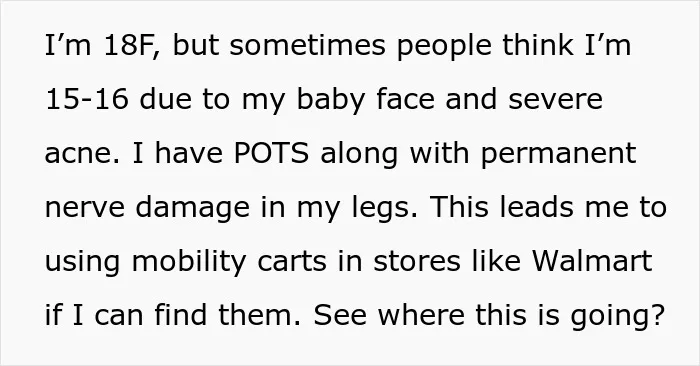Click the word "where"
The image size is (700, 366).
[x=421, y=314]
